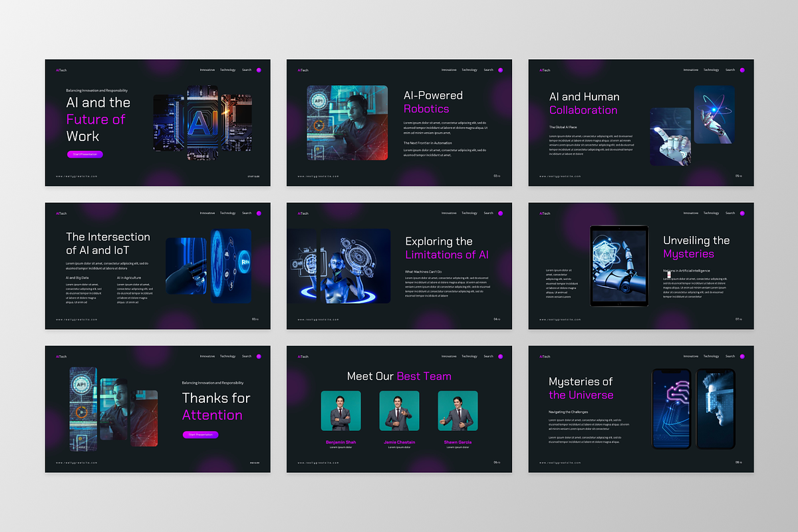Image resolution: width=798 pixels, height=532 pixels.
Task: Click the purple circle icon on the Unveiling the Mysteries slide
Action: pos(742,213)
